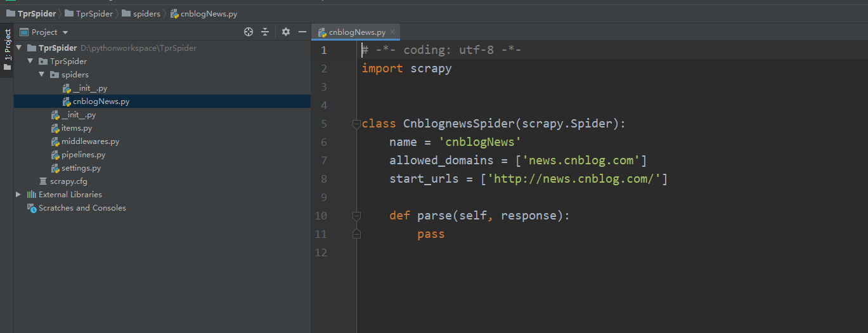Click the name = 'cnblogNews' line
This screenshot has height=333, width=868.
click(x=455, y=142)
